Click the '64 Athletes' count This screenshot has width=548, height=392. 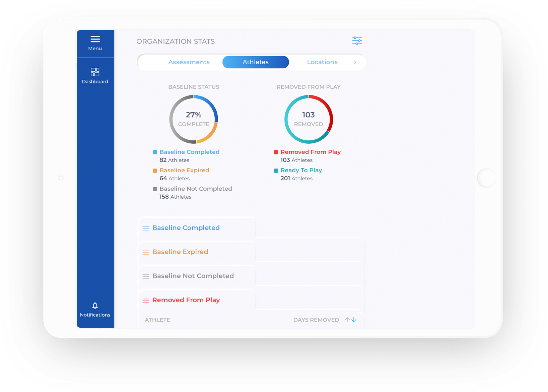pyautogui.click(x=175, y=179)
